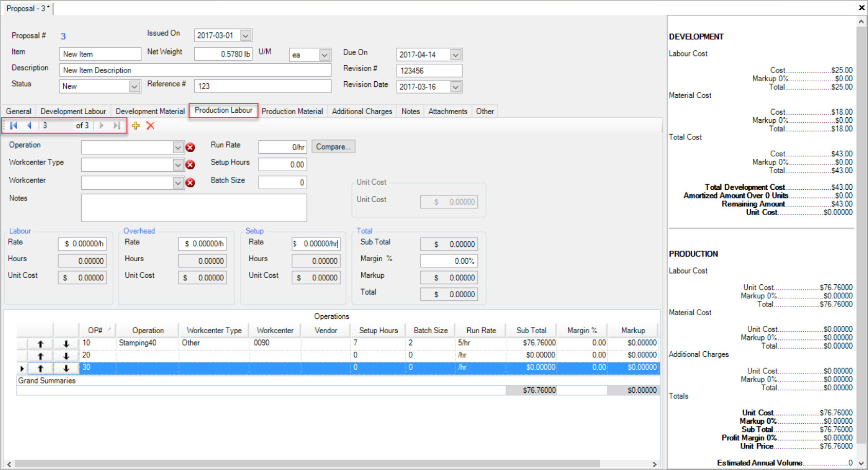Screen dimensions: 868x470
Task: Clear the Operation field red icon
Action: pos(190,148)
